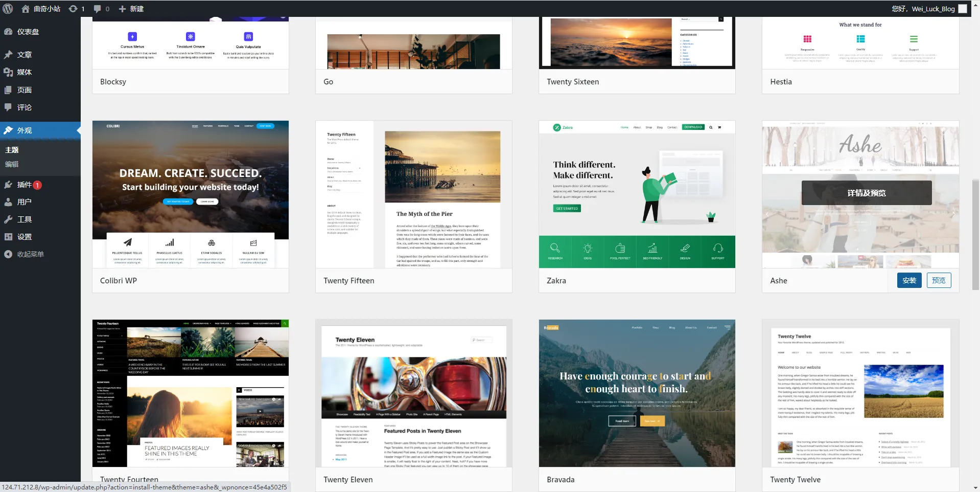The height and width of the screenshot is (492, 980).
Task: Click the plugins update count badge
Action: pyautogui.click(x=37, y=185)
